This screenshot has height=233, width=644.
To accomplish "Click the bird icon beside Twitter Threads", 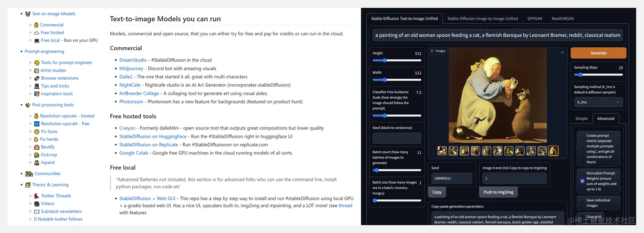I will (37, 196).
